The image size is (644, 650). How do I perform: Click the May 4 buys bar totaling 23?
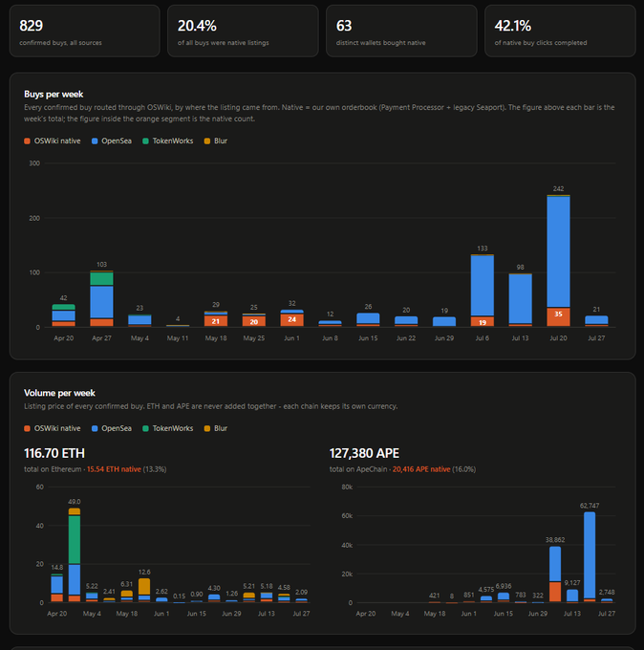click(140, 320)
